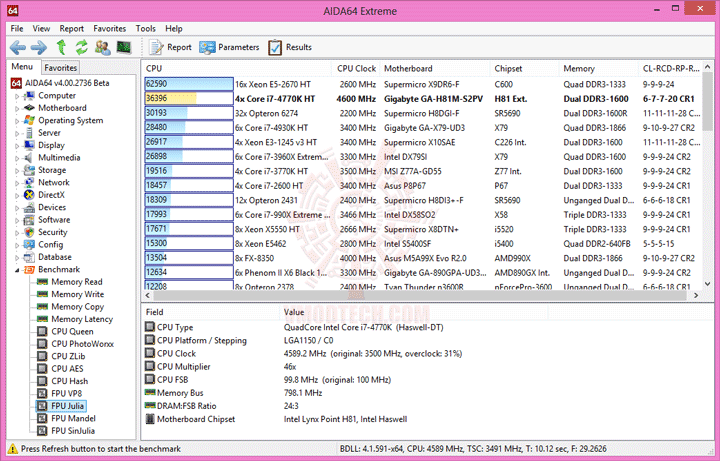Expand the Display tree node
Viewport: 720px width, 461px height.
[x=17, y=146]
